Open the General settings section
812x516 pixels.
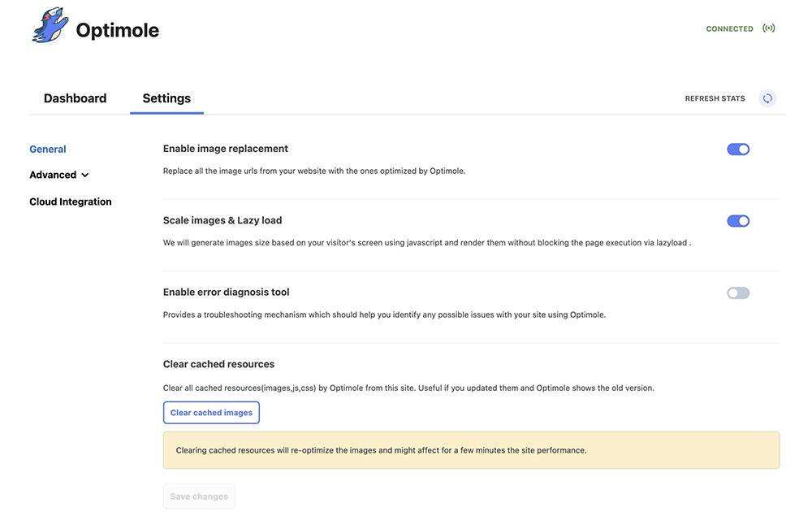(48, 150)
